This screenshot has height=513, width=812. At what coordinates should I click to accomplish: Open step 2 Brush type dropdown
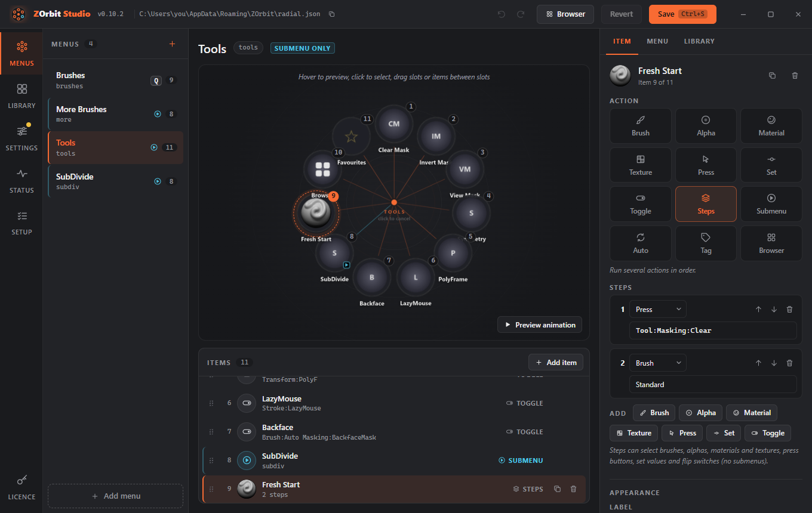(x=658, y=363)
